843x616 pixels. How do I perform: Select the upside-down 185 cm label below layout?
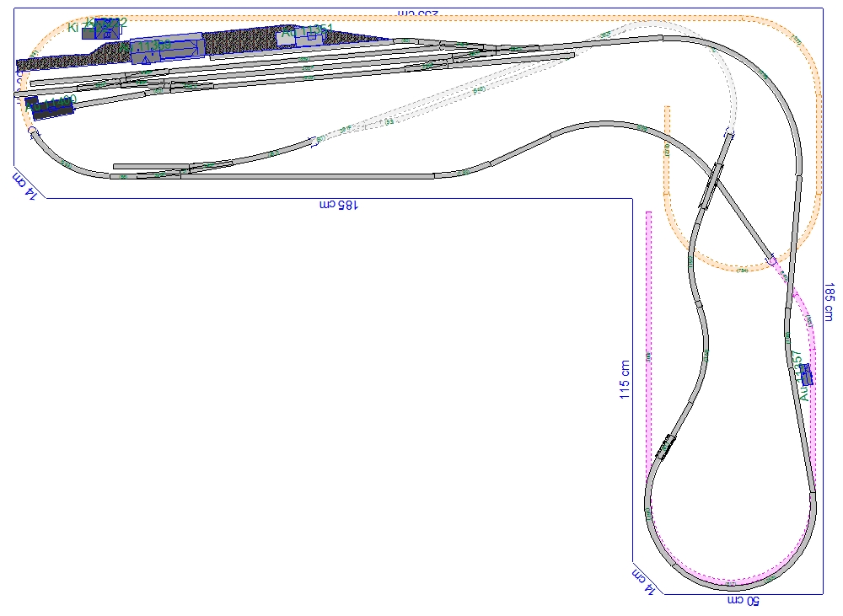(x=339, y=205)
